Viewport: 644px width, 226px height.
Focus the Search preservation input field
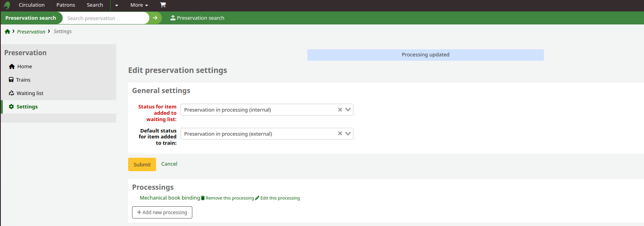tap(106, 18)
